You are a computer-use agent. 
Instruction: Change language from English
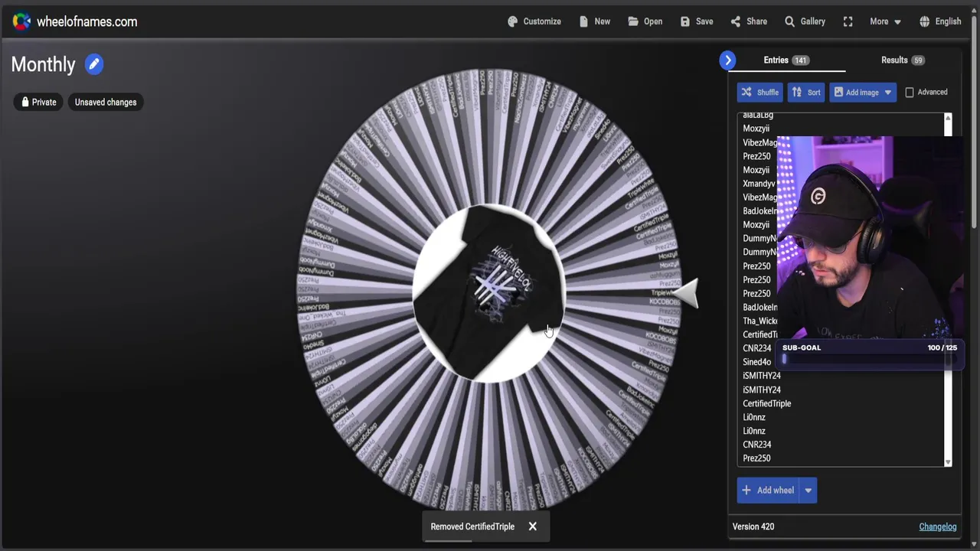click(x=940, y=21)
